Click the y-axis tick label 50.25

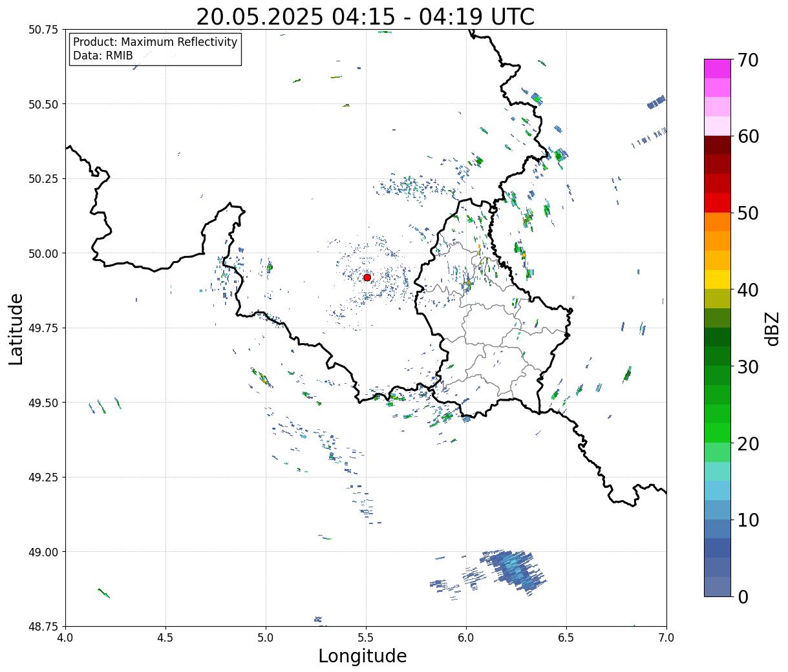point(43,179)
